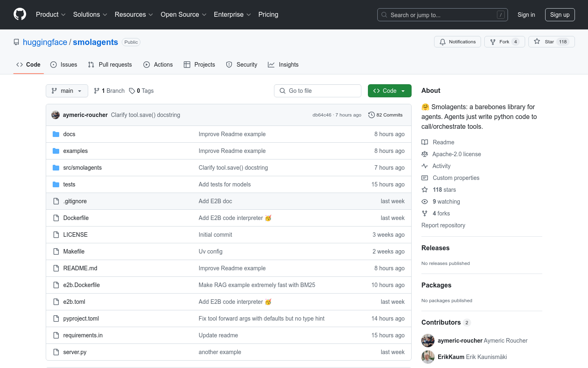Open the smolagents repository link

[x=96, y=42]
